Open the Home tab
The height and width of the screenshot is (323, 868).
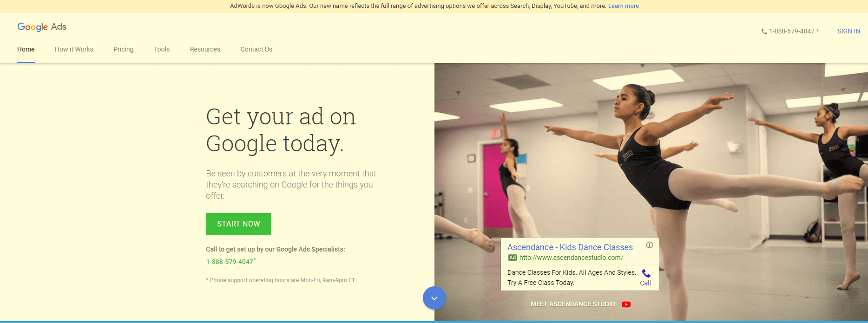click(x=26, y=49)
